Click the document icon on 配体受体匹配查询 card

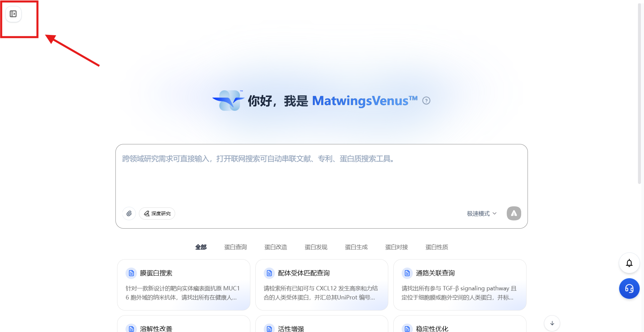269,273
